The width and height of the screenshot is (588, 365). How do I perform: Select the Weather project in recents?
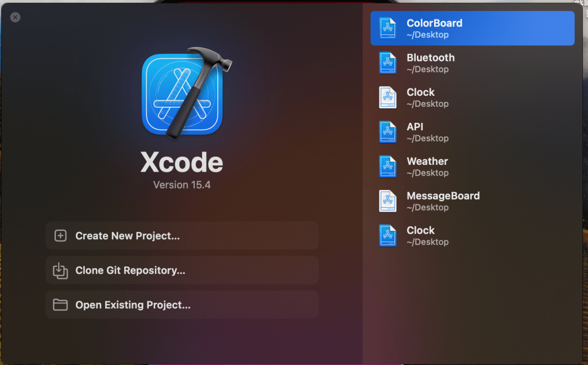click(472, 166)
